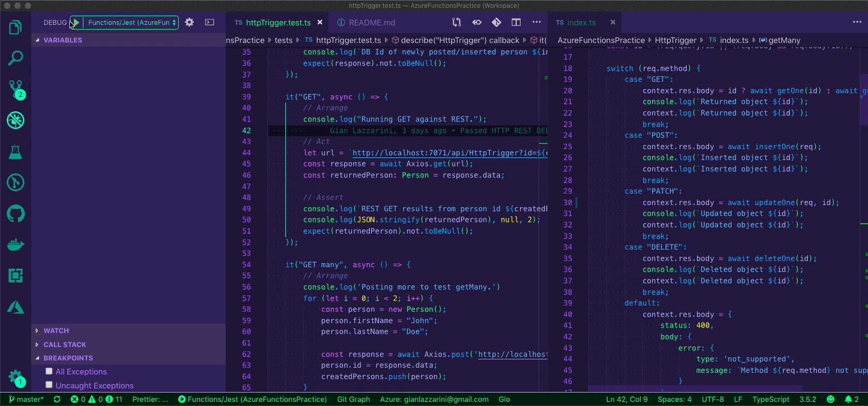Open the Docker view in activity bar
Screen dimensions: 868x406
(16, 244)
